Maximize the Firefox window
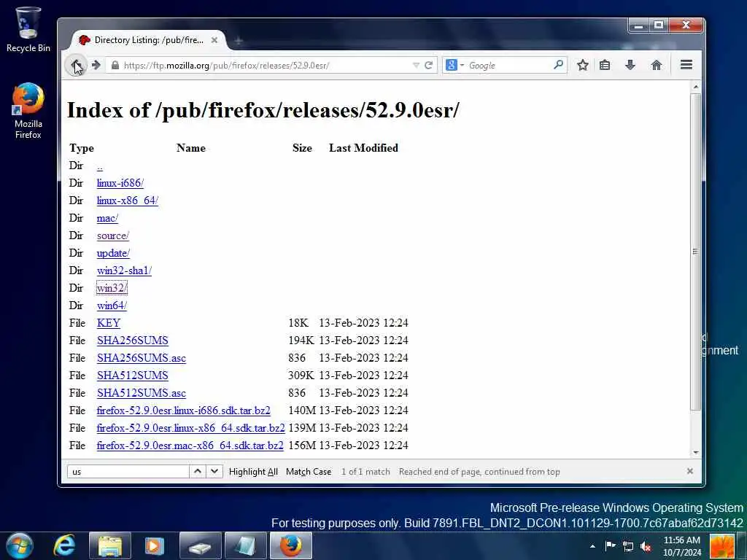Viewport: 747px width, 560px height. click(659, 26)
